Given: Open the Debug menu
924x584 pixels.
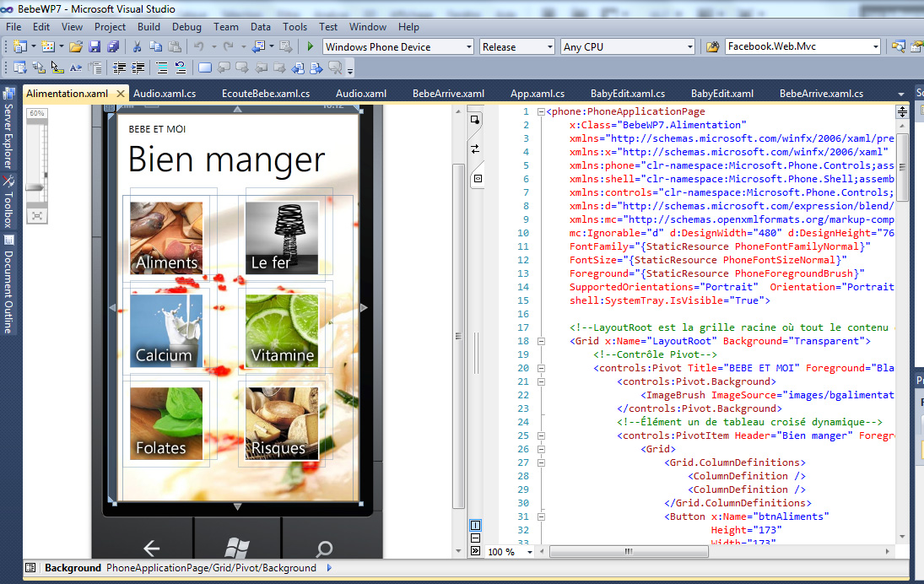Looking at the screenshot, I should (186, 27).
